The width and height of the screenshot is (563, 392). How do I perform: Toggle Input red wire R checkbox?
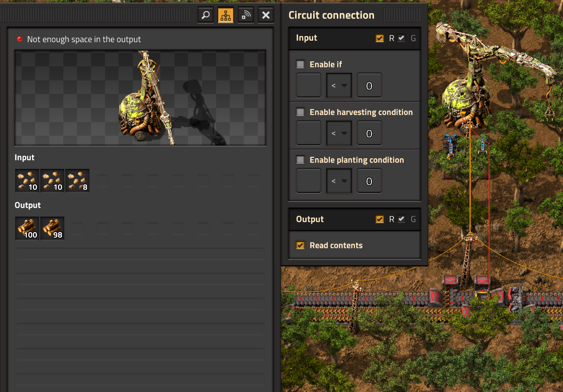coord(380,38)
